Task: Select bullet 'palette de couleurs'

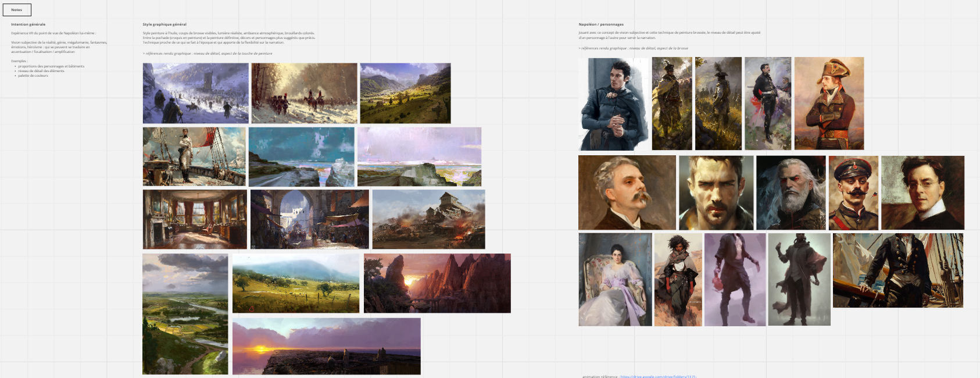Action: click(x=33, y=76)
